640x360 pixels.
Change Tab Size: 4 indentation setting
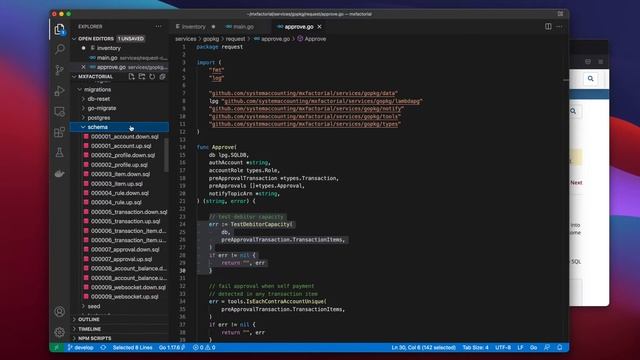(475, 347)
